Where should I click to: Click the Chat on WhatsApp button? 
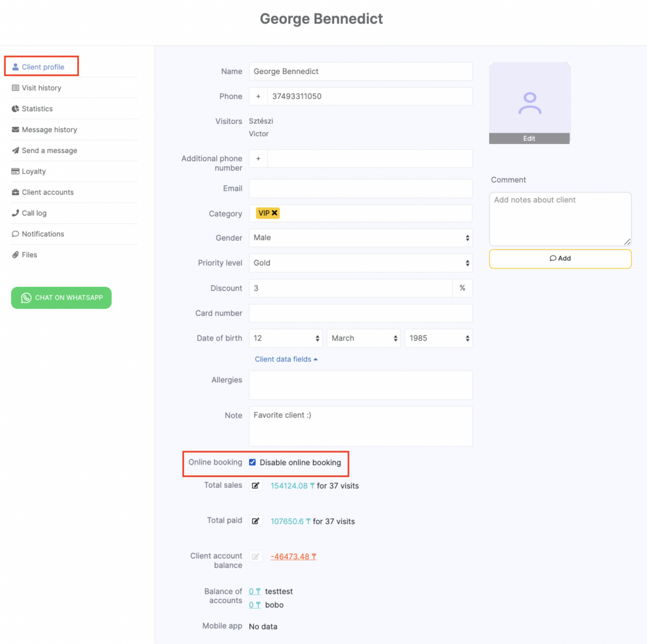pos(61,298)
